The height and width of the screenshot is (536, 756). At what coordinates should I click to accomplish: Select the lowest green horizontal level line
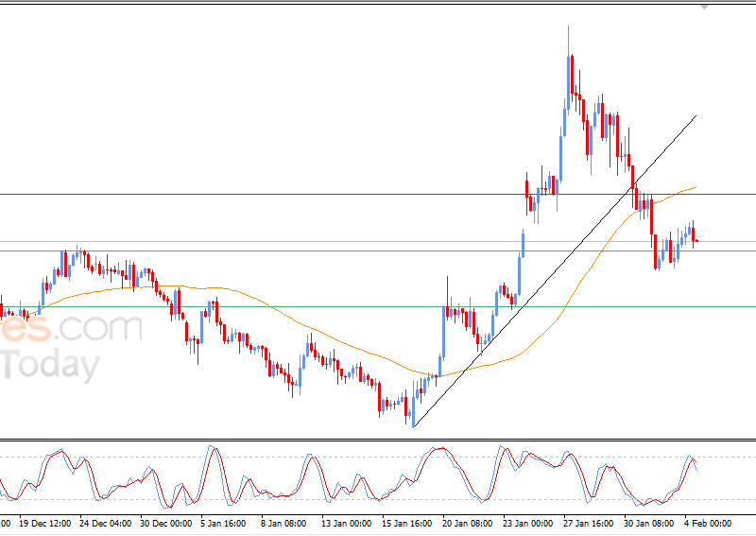283,306
